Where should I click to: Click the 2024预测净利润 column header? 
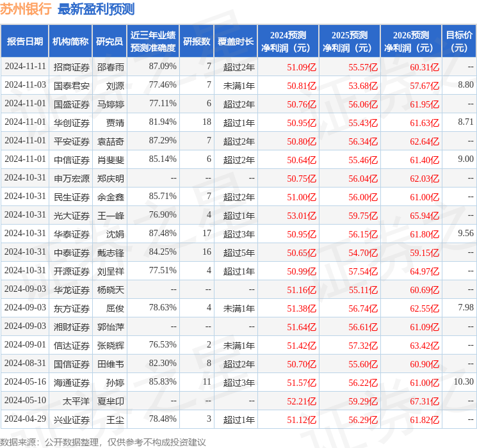288,42
